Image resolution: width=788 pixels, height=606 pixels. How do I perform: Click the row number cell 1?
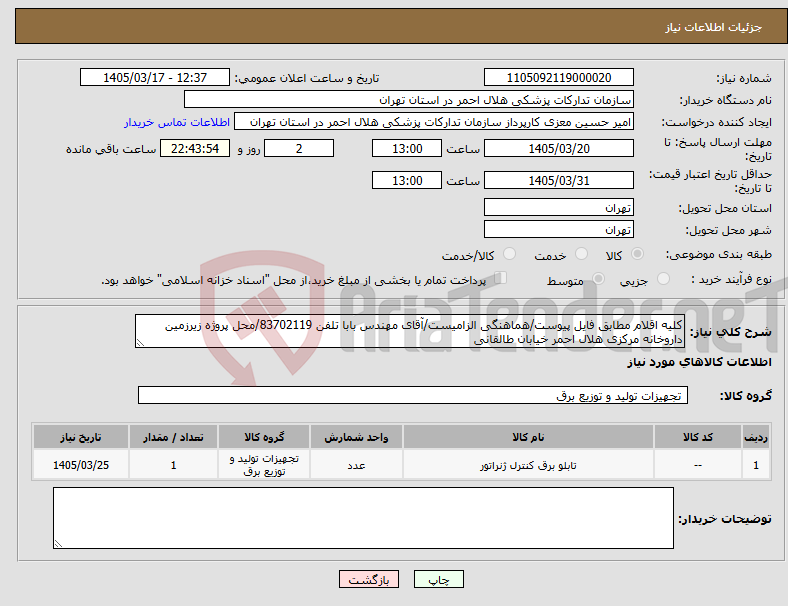coord(755,465)
